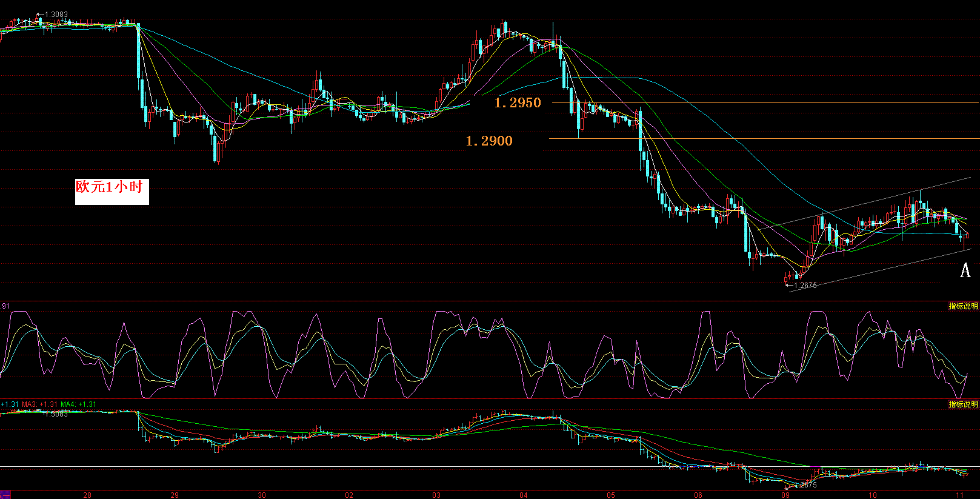The height and width of the screenshot is (499, 980).
Task: Click date 10 on the time axis
Action: 873,495
